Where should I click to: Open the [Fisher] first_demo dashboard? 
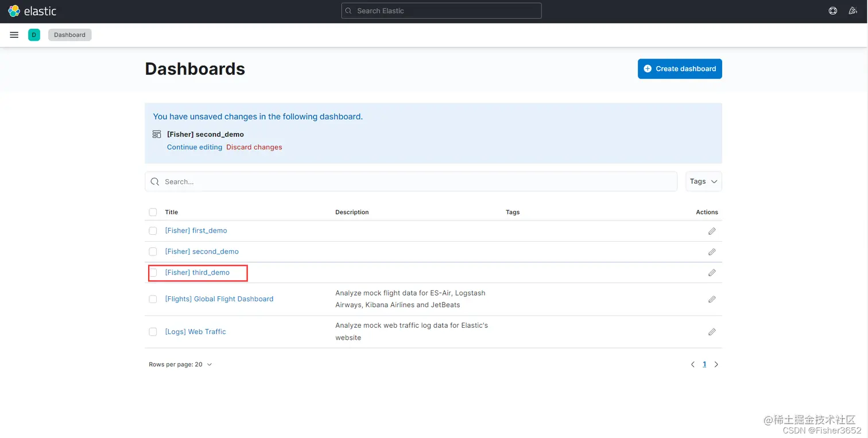tap(196, 231)
